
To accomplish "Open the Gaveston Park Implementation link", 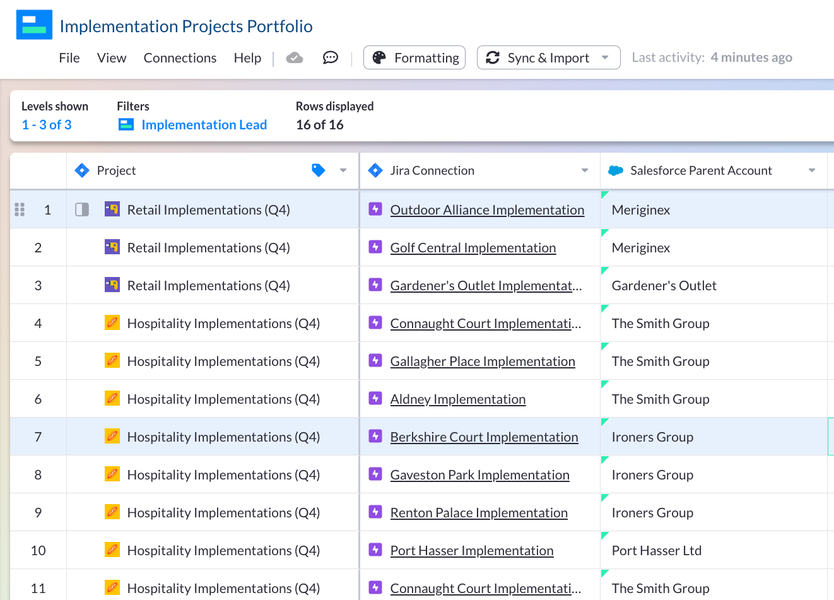I will (480, 474).
